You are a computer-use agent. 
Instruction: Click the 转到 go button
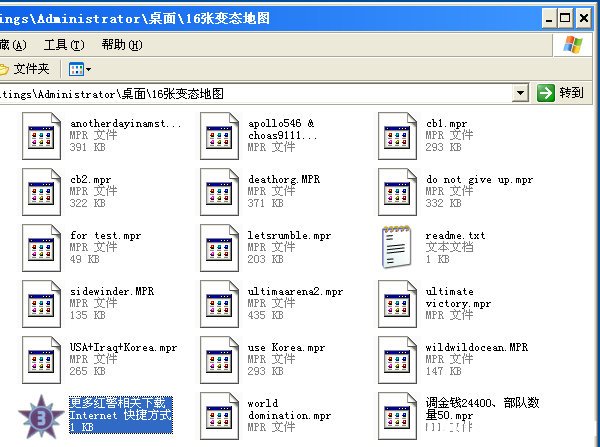coord(561,93)
